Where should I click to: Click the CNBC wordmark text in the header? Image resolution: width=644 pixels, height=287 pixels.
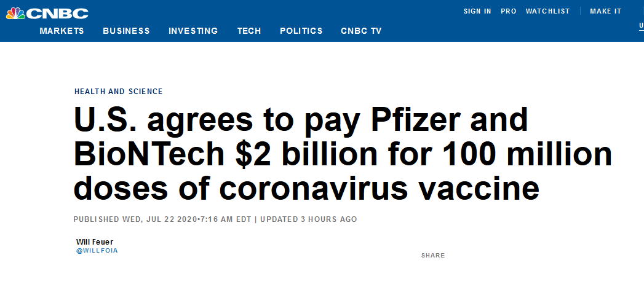pos(57,14)
